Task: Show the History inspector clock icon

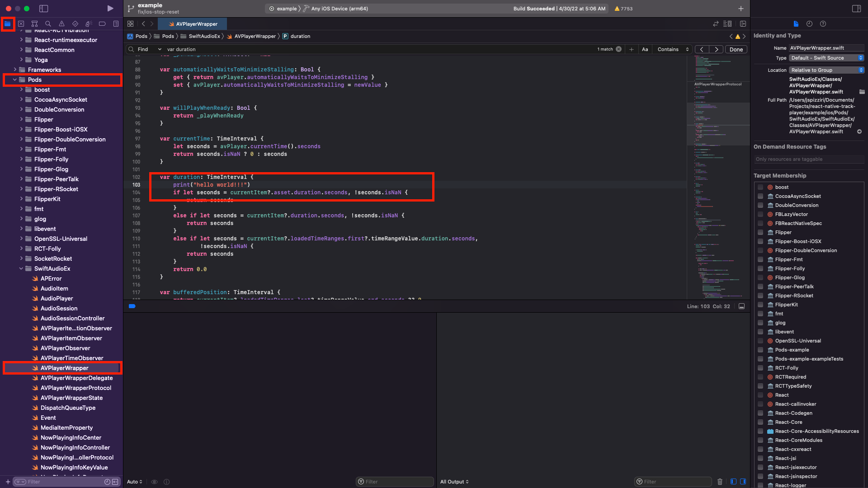Action: pos(810,24)
